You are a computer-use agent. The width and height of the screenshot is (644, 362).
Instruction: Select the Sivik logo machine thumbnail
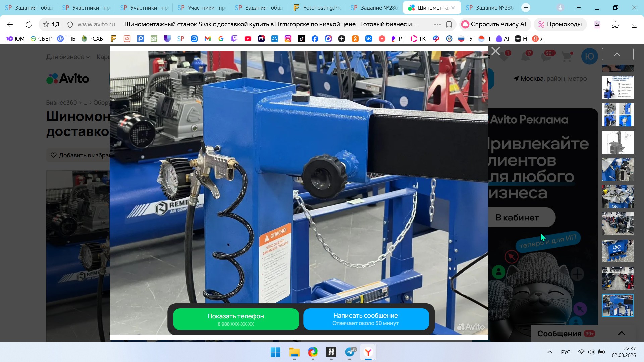click(x=618, y=251)
